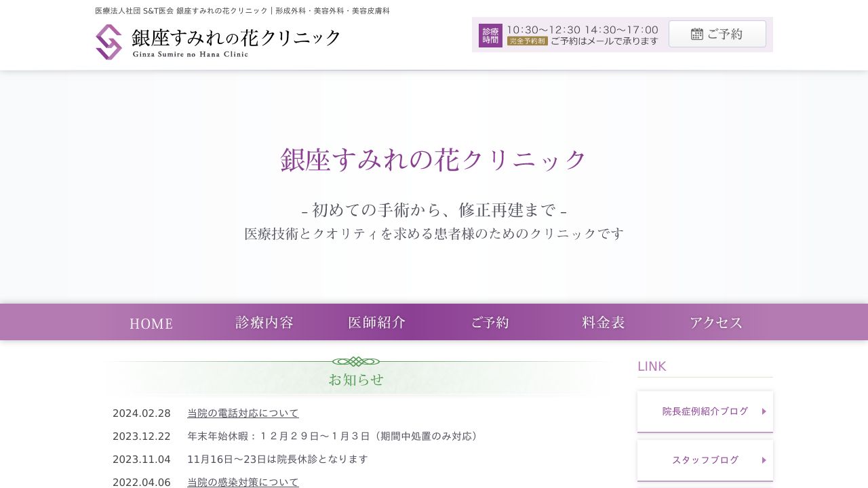The image size is (868, 488).
Task: Open the 当院の感染対策について notice link
Action: tap(243, 482)
